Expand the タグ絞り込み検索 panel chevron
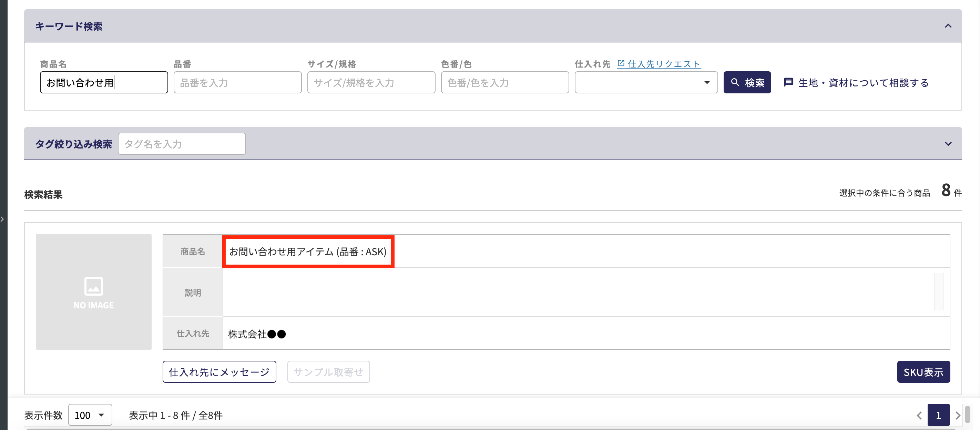980x430 pixels. [x=948, y=144]
